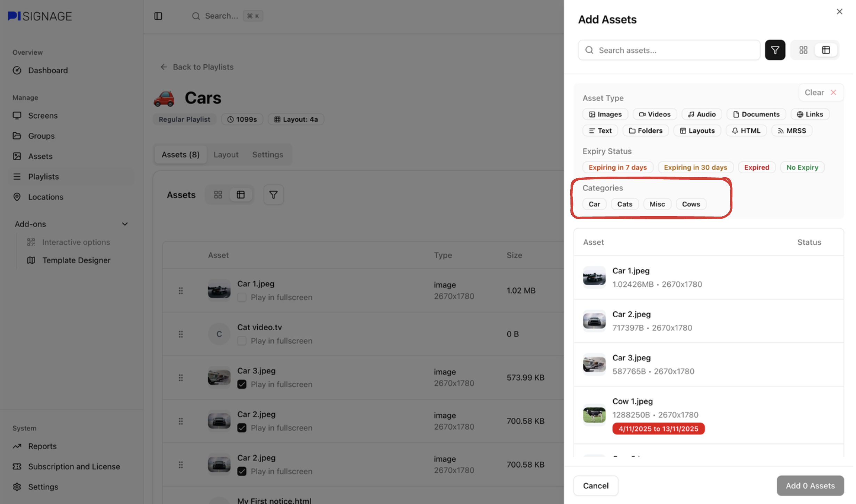Uncheck Play in fullscreen for Car 3.jpeg

pos(242,384)
